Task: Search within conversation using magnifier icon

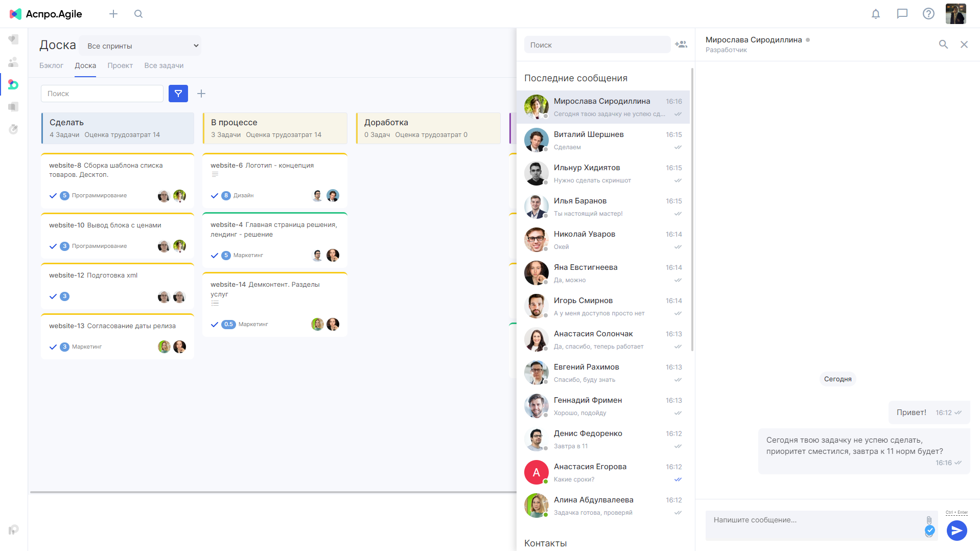Action: click(x=943, y=44)
